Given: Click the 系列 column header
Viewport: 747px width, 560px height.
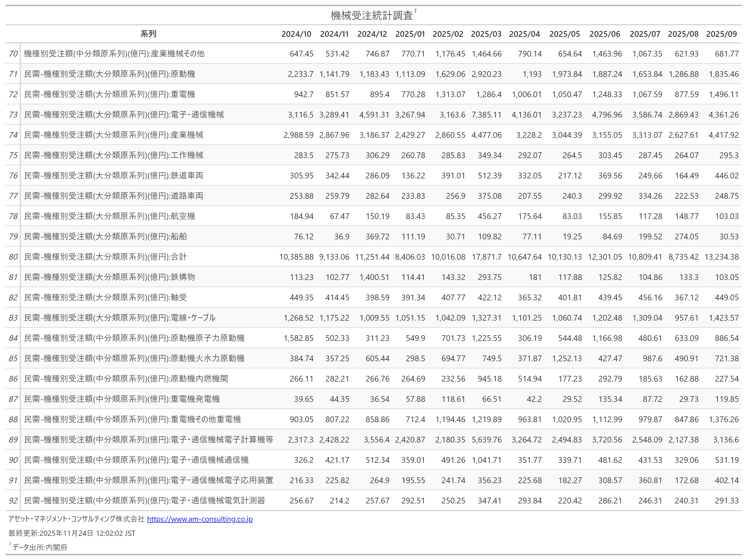Looking at the screenshot, I should point(148,34).
